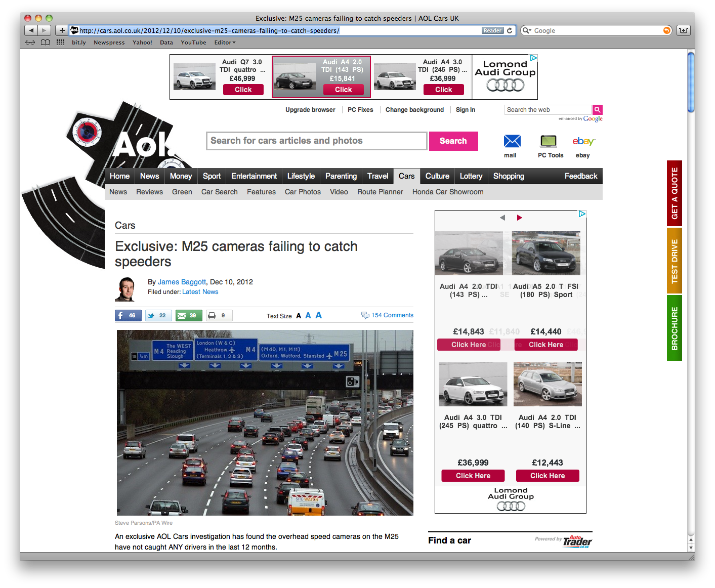
Task: Share article on Facebook (46)
Action: click(x=128, y=316)
